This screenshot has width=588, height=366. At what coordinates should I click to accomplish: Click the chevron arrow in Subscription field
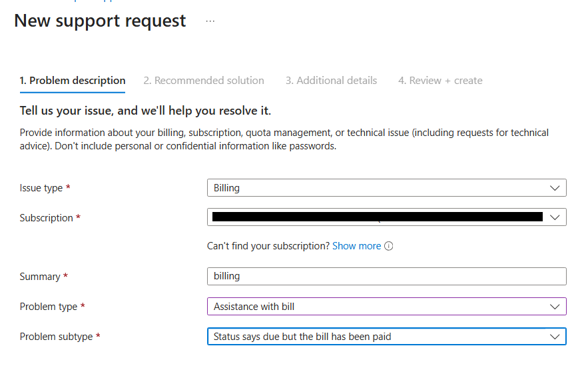point(555,217)
